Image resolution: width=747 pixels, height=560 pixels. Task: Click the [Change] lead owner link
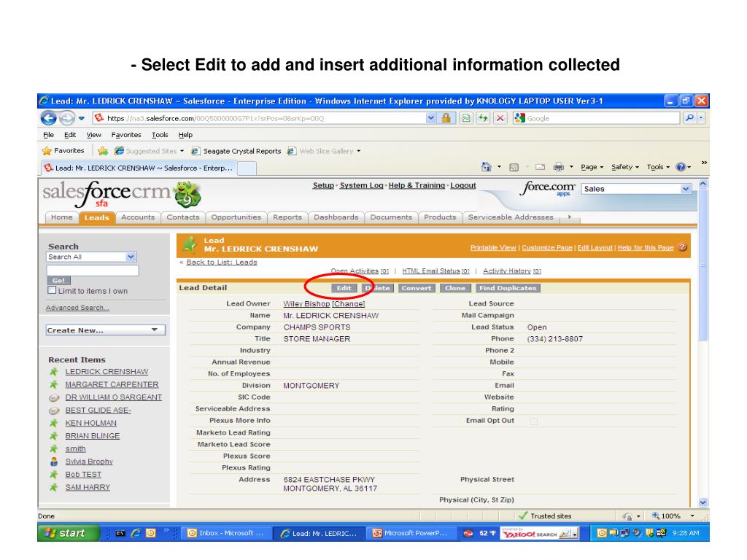pos(348,304)
